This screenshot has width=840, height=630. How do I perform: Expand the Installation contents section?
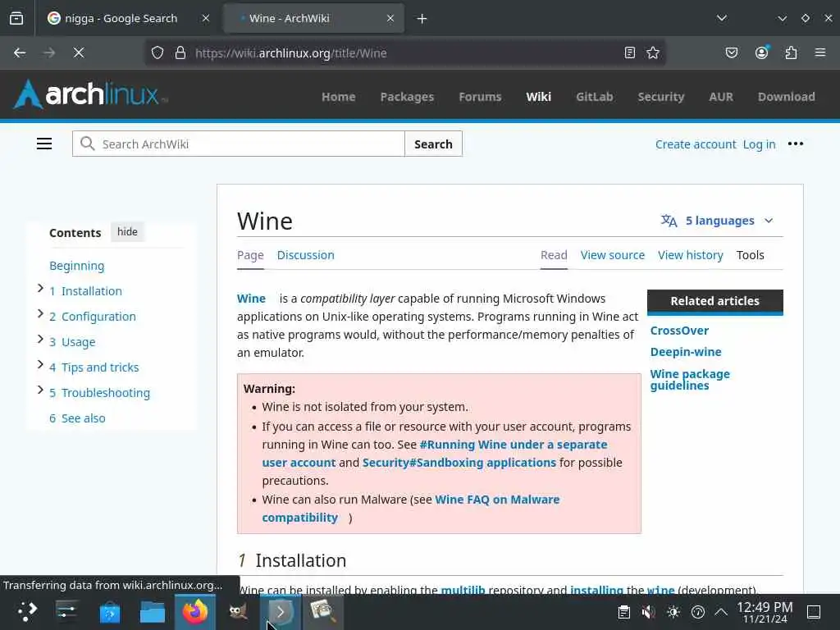tap(40, 289)
